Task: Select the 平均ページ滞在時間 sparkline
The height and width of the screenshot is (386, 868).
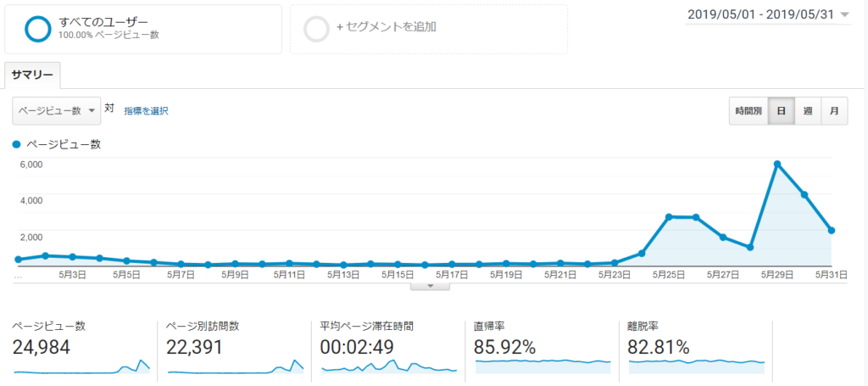Action: point(389,366)
